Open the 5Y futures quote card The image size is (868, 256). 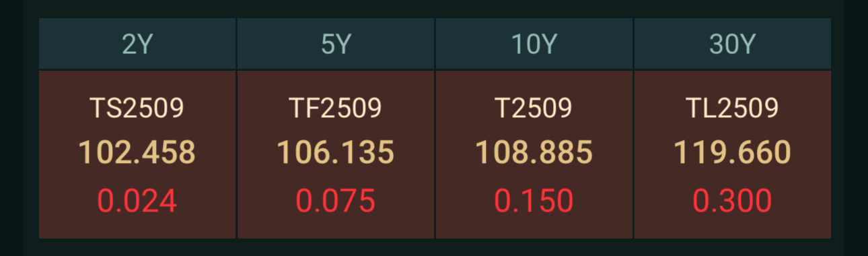coord(336,154)
